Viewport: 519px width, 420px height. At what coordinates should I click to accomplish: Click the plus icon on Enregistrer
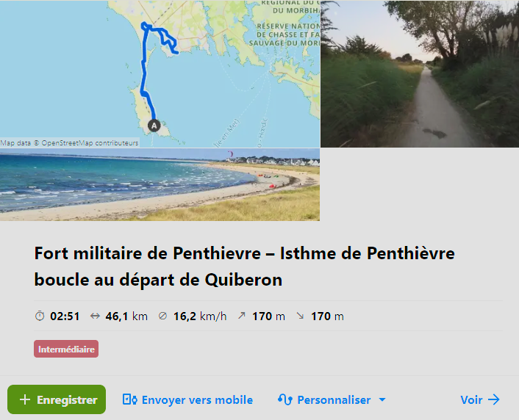(x=25, y=399)
